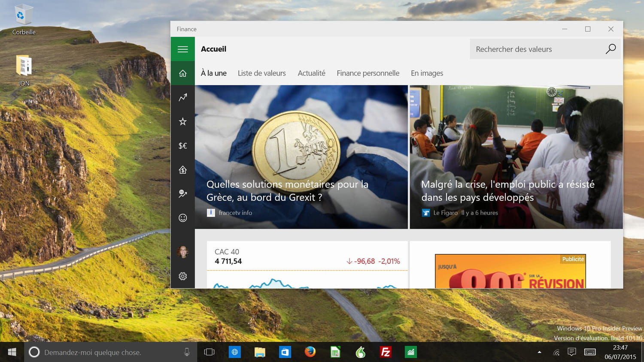Click the CAC 40 index title
644x362 pixels.
pos(227,252)
